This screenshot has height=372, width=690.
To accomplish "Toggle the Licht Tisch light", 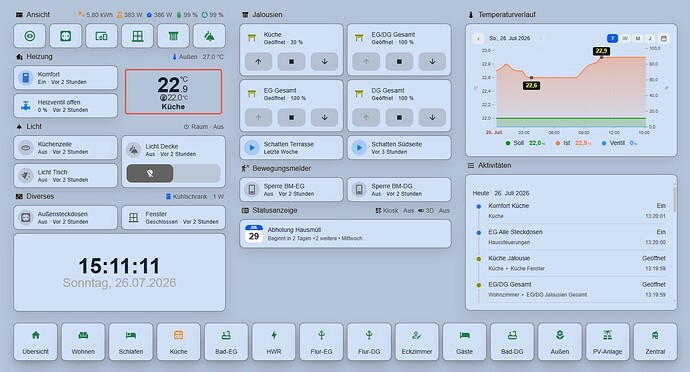I will [66, 176].
